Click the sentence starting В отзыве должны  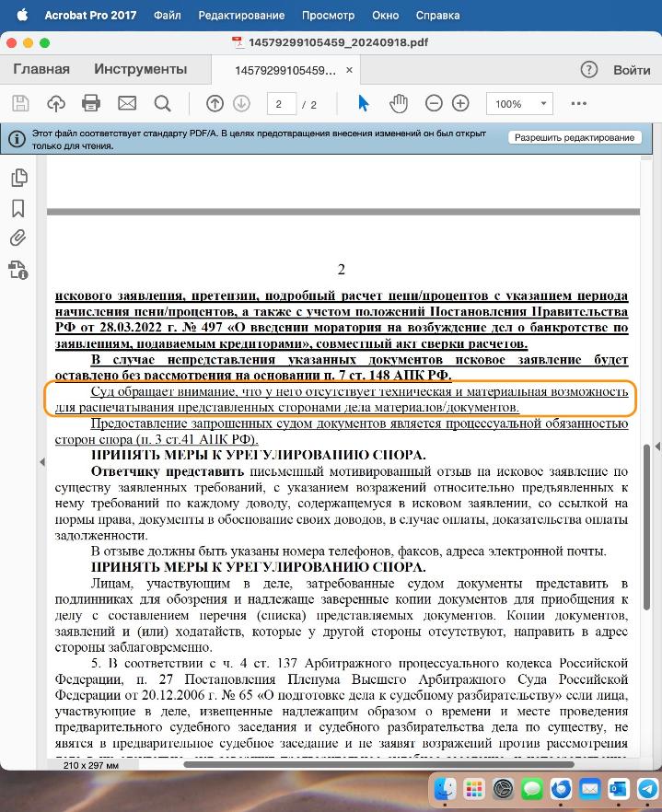349,551
